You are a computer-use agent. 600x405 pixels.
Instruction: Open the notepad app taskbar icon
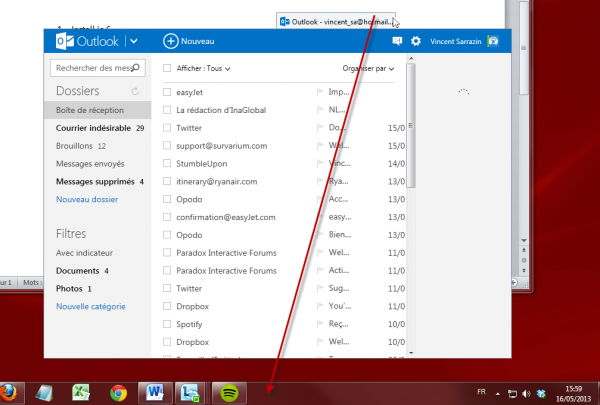(x=44, y=393)
